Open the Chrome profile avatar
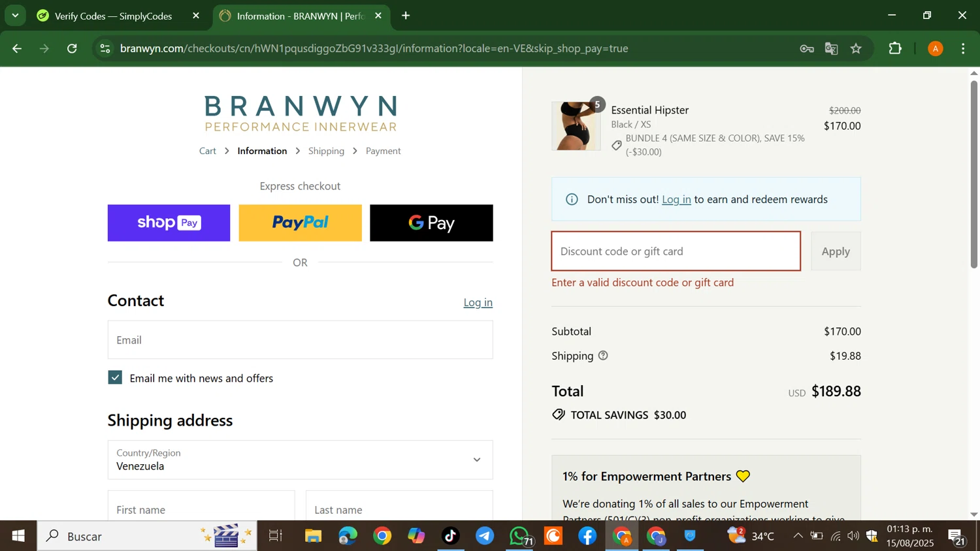Viewport: 980px width, 551px height. pos(936,48)
